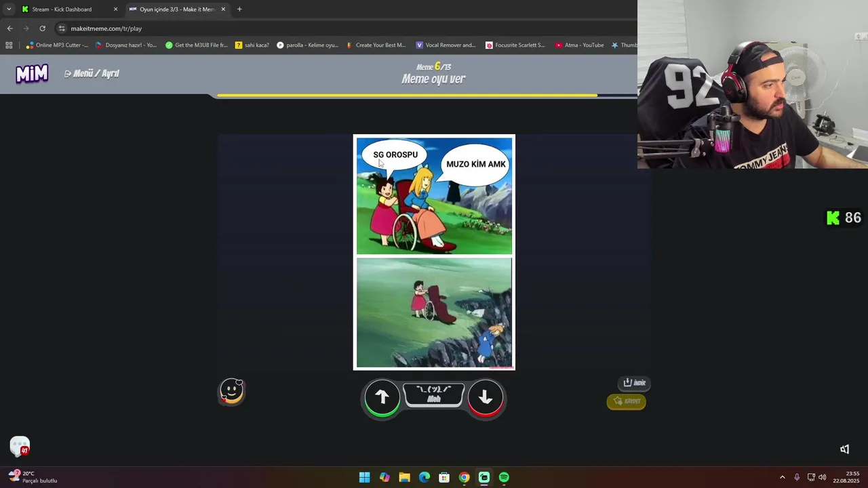This screenshot has height=488, width=868.
Task: Open network settings tray icon
Action: tap(811, 477)
